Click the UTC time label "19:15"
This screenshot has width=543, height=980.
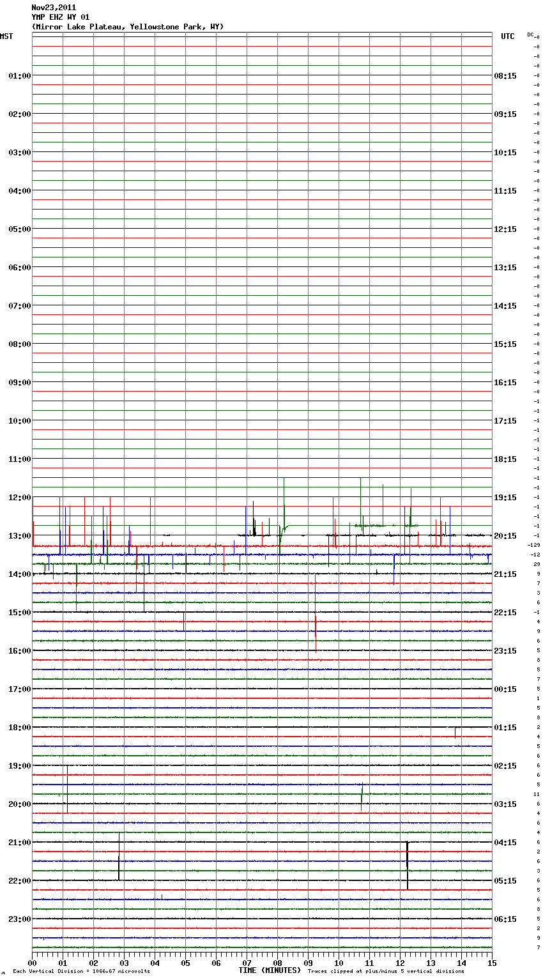(505, 498)
